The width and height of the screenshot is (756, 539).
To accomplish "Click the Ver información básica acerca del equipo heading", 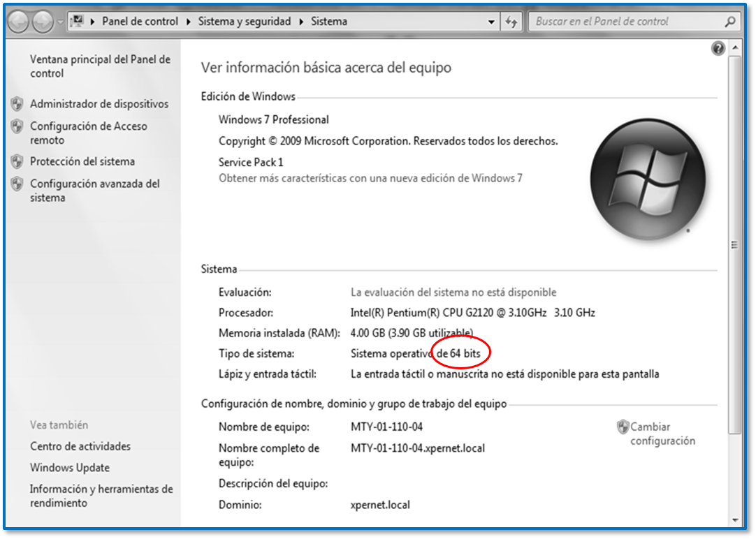I will click(326, 68).
